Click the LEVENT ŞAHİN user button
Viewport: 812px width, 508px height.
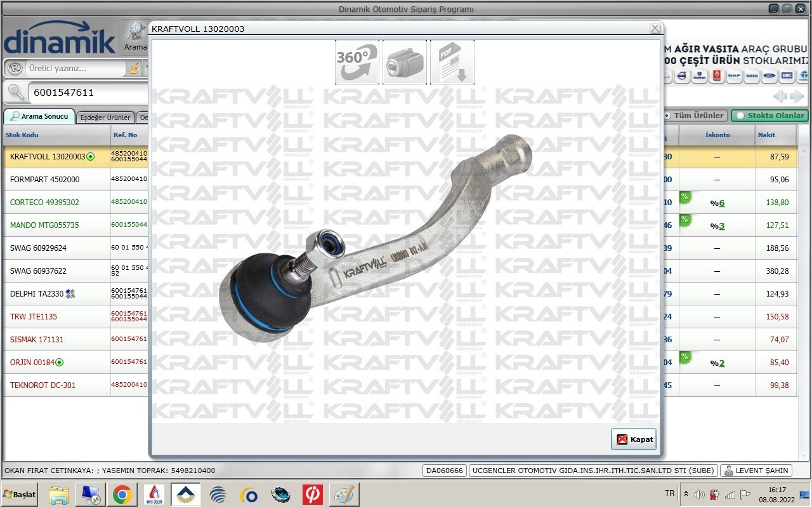pyautogui.click(x=756, y=471)
